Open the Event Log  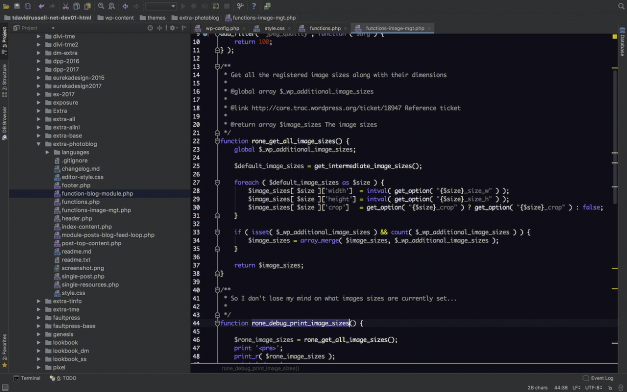[x=598, y=378]
